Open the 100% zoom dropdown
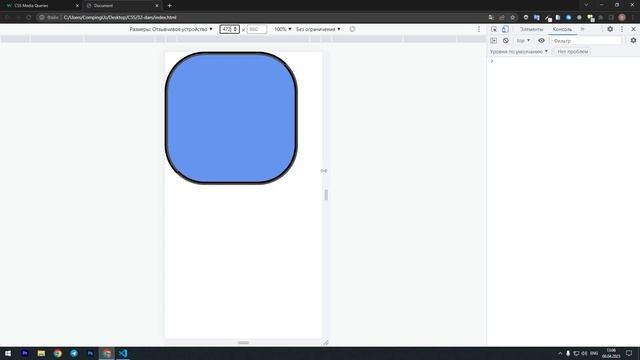 [x=282, y=29]
